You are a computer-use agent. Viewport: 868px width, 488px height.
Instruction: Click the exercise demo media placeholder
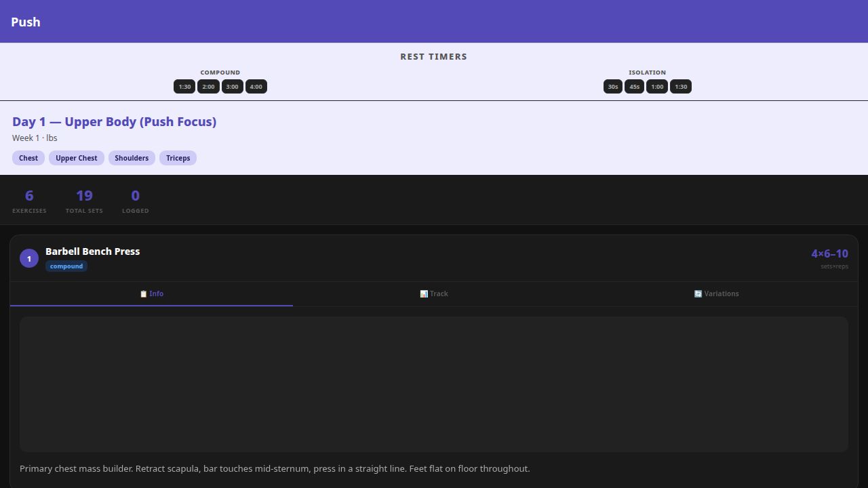point(434,384)
